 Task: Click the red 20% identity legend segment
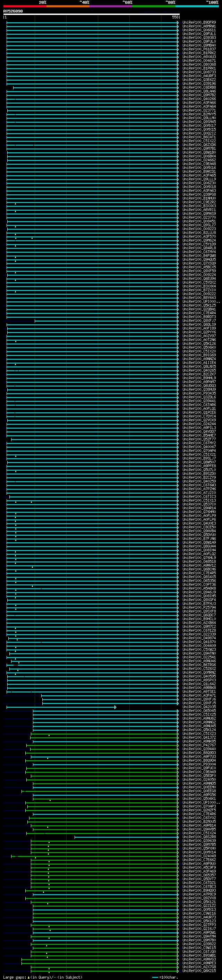pos(25,6)
